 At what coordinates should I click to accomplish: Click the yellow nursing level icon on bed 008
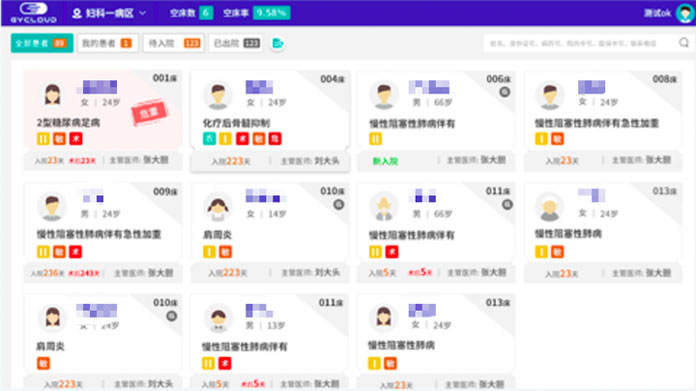[x=541, y=139]
